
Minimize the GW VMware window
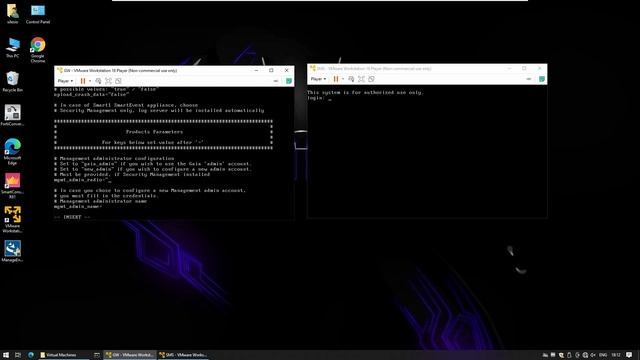pos(256,70)
